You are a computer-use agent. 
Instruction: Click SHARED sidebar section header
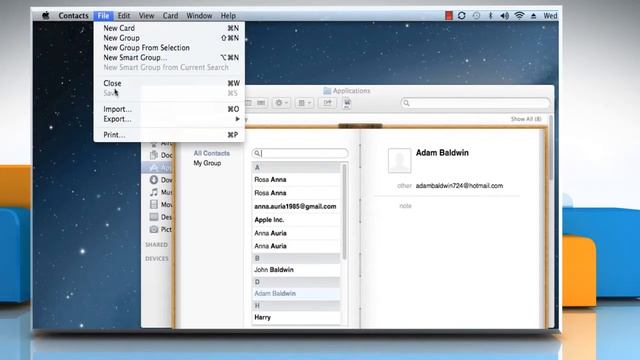tap(156, 244)
